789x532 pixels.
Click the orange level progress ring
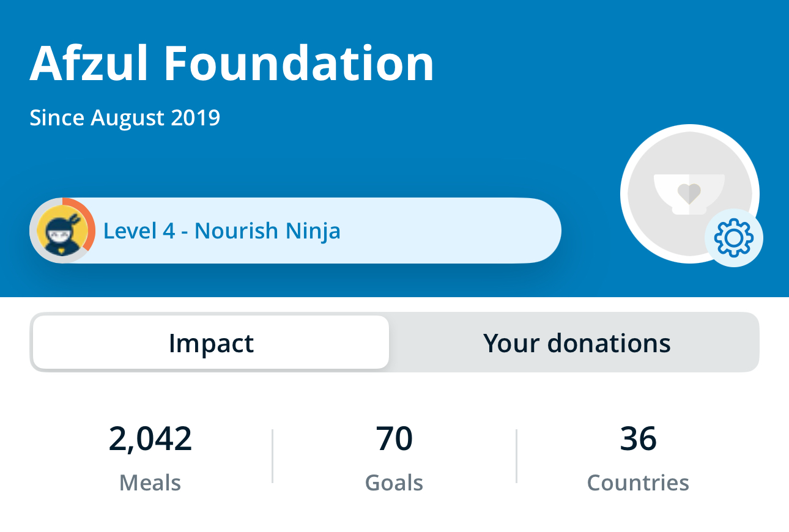click(x=90, y=226)
